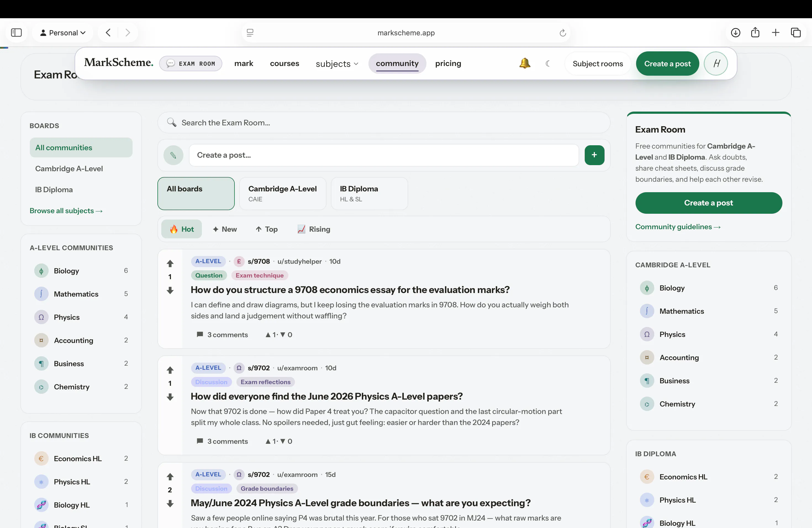The height and width of the screenshot is (528, 812).
Task: Click the Physics omega icon in left sidebar
Action: (x=41, y=317)
